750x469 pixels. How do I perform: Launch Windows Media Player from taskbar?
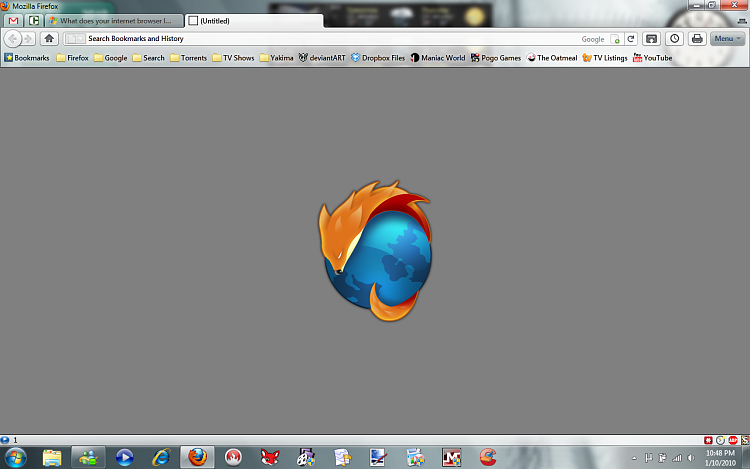[124, 458]
